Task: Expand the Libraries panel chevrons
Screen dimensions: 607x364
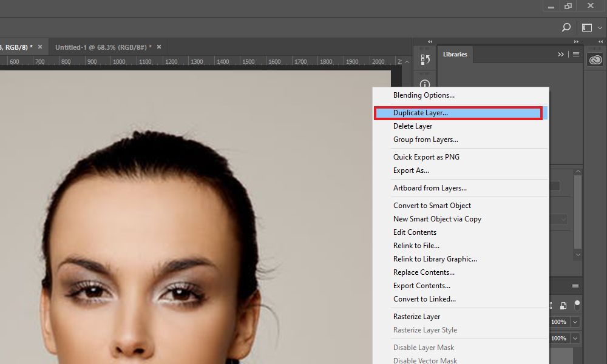Action: click(561, 55)
